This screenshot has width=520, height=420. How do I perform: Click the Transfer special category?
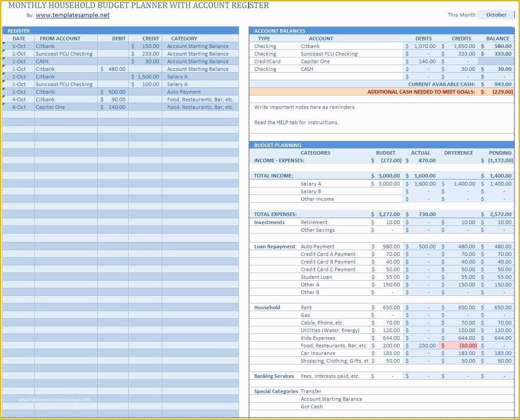(x=311, y=391)
